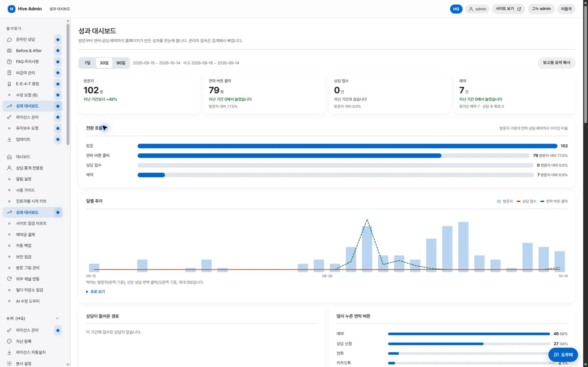Click the 보고용 요약 복사 button
Screen dimensions: 588x367
tap(556, 63)
